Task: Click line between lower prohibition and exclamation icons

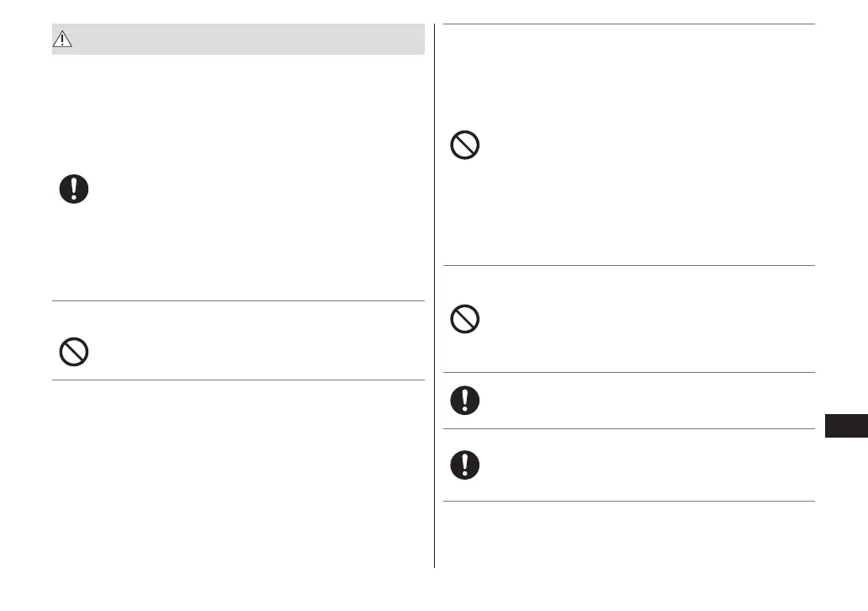Action: [628, 372]
